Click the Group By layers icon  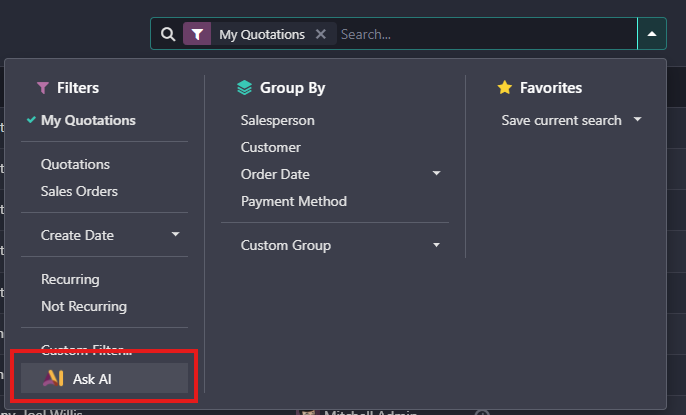coord(244,88)
